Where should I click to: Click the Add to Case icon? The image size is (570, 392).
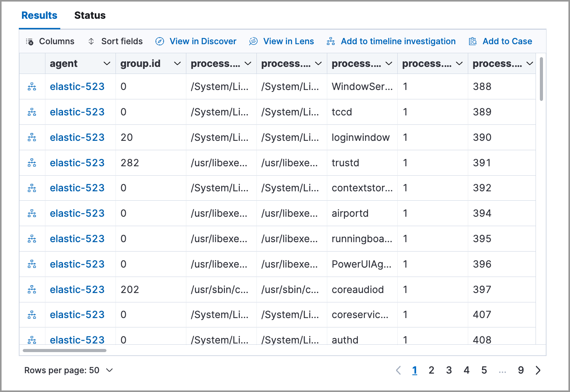click(x=472, y=41)
